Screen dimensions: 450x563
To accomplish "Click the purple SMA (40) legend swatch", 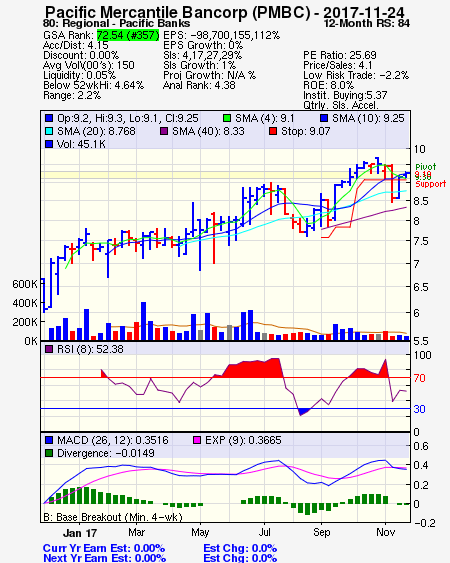I will point(164,131).
